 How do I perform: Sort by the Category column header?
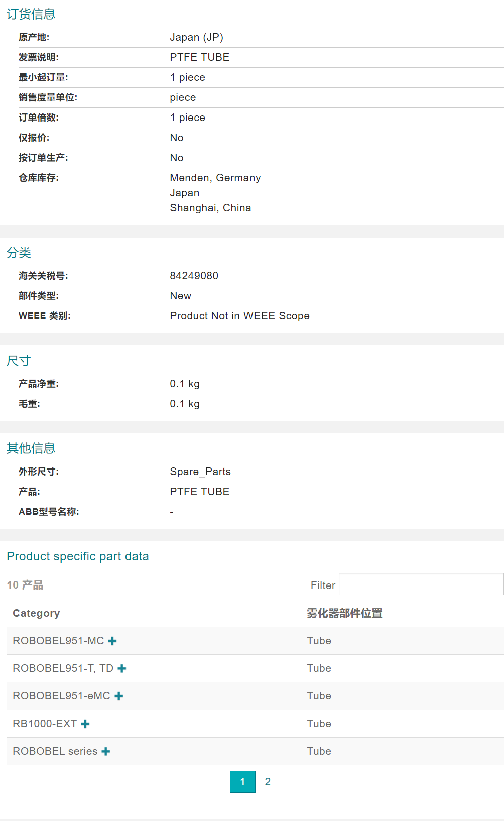[x=36, y=613]
